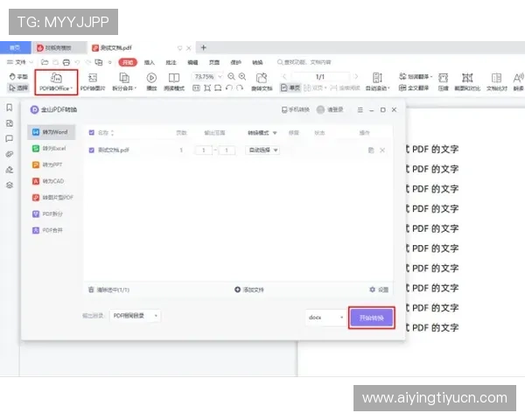Open the layers icon in left sidebar

point(10,185)
